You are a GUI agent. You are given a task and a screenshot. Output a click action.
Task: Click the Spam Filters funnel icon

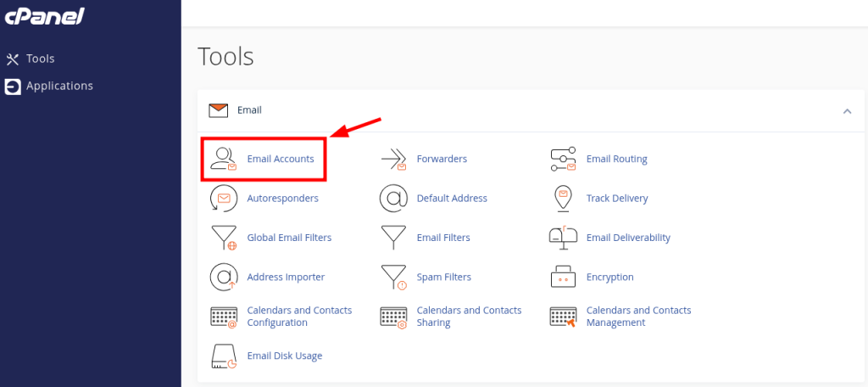pos(393,278)
